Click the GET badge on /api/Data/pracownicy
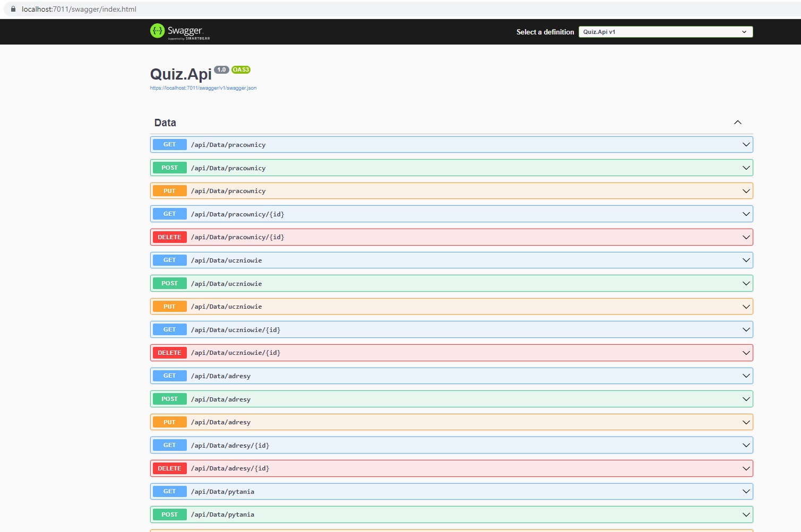801x532 pixels. pos(169,144)
